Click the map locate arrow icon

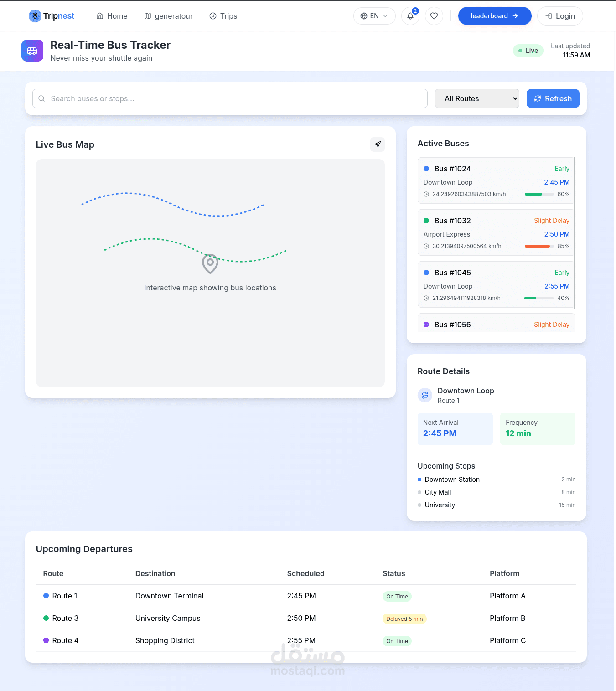coord(378,144)
